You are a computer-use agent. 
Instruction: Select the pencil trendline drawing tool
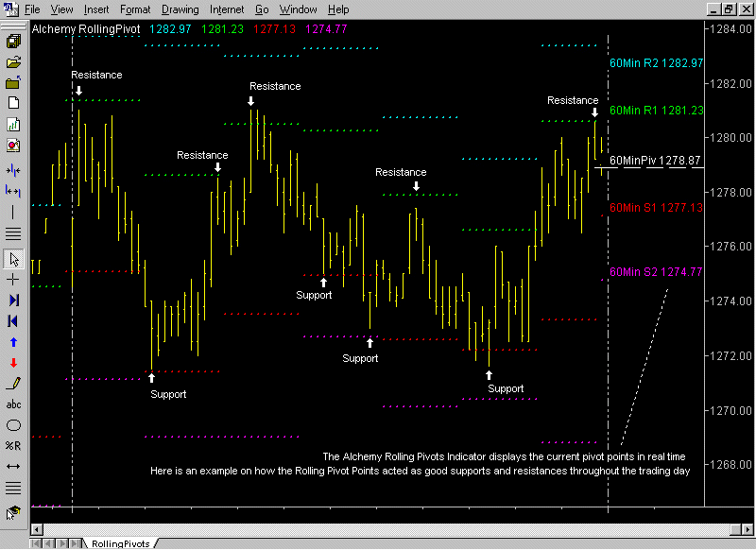point(13,384)
